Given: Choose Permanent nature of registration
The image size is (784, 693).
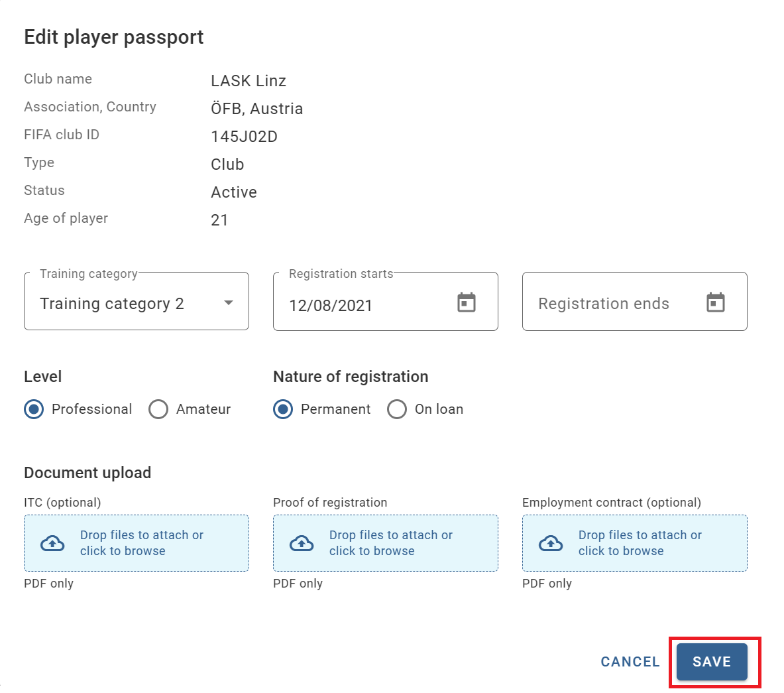Looking at the screenshot, I should point(283,409).
